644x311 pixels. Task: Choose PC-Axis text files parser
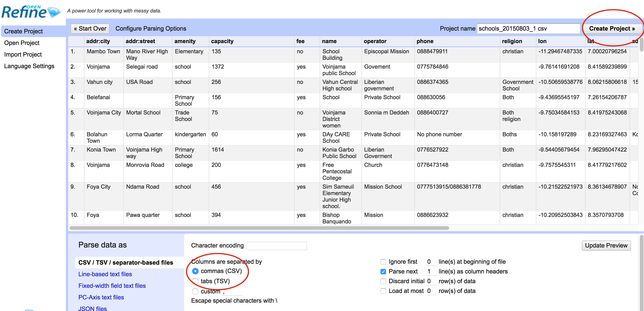point(101,297)
